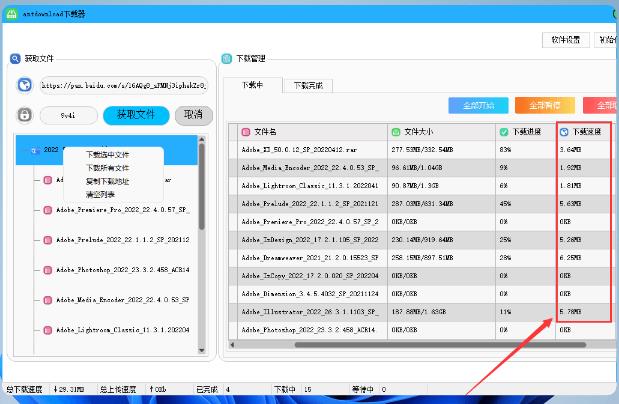Click pink icon of Adobe_Prelude tree item
Image resolution: width=619 pixels, height=404 pixels.
pos(48,240)
